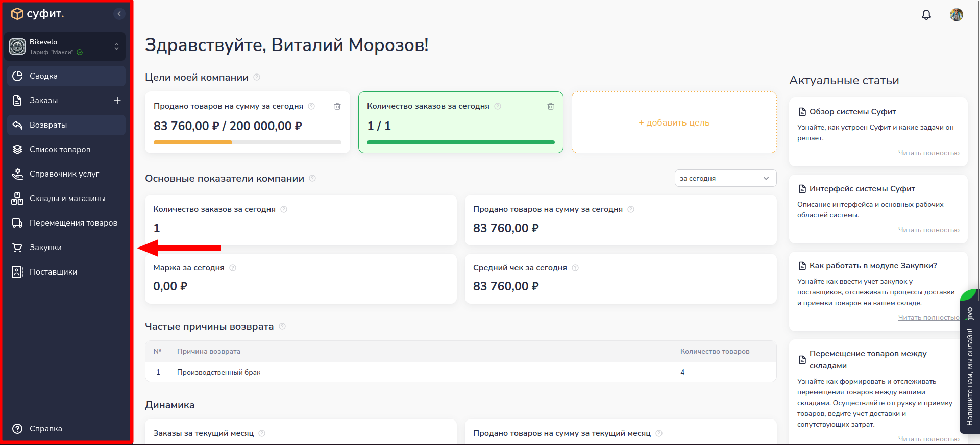
Task: Click help icon on Количество заказов indicator card
Action: pyautogui.click(x=284, y=209)
